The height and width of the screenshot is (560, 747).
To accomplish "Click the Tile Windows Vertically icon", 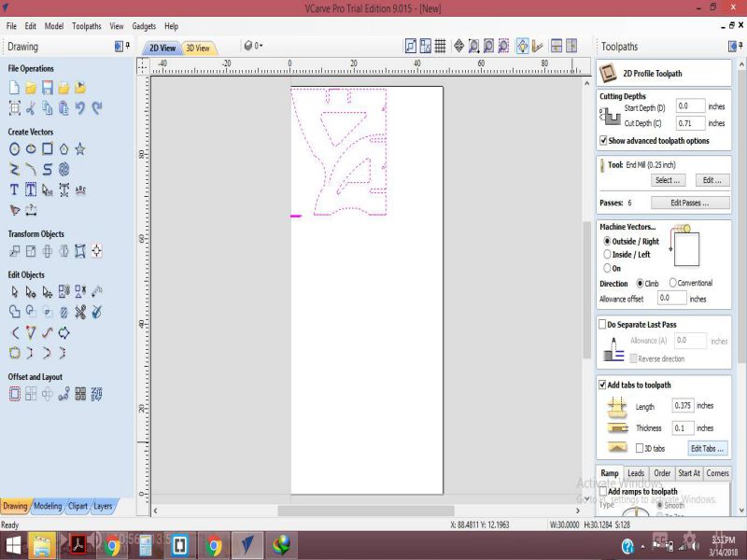I will (571, 46).
